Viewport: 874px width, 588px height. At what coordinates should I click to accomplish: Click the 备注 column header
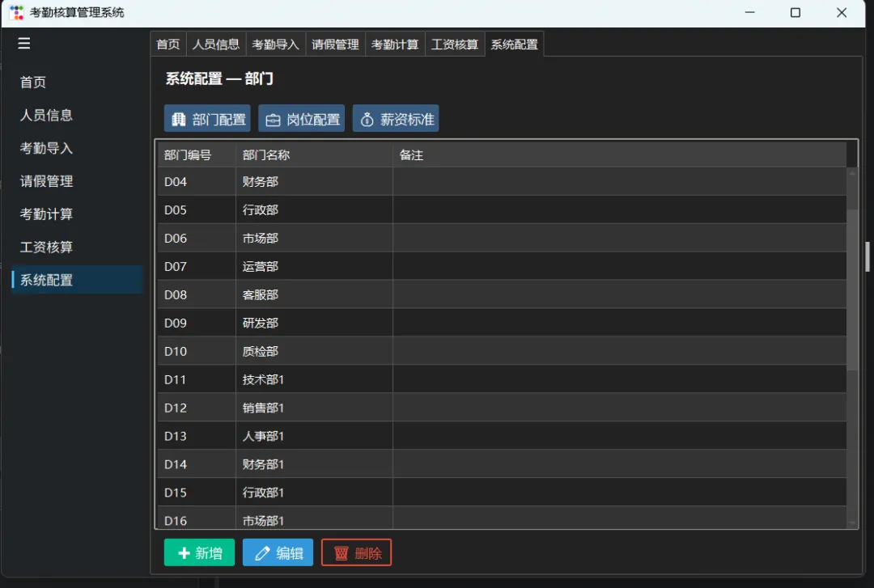point(620,155)
